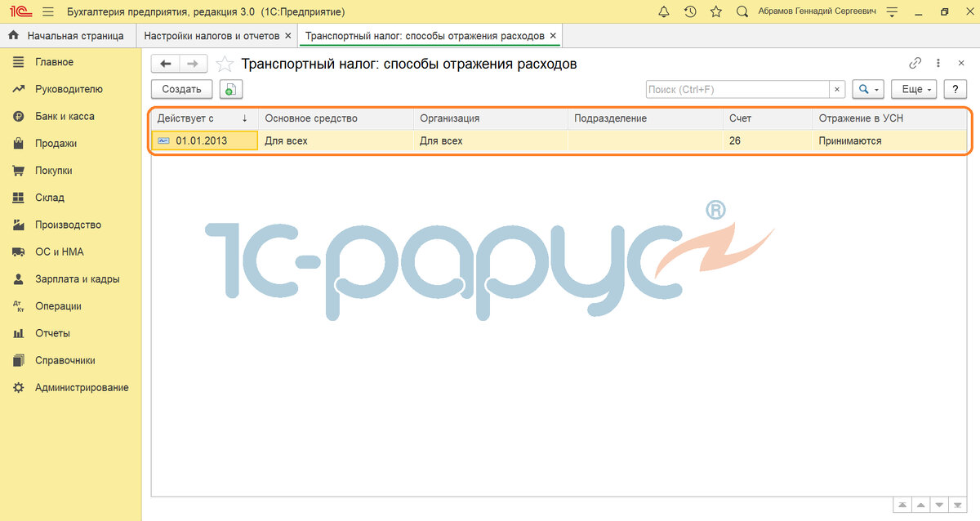The width and height of the screenshot is (980, 521).
Task: Open the search magnifier dropdown
Action: (868, 89)
